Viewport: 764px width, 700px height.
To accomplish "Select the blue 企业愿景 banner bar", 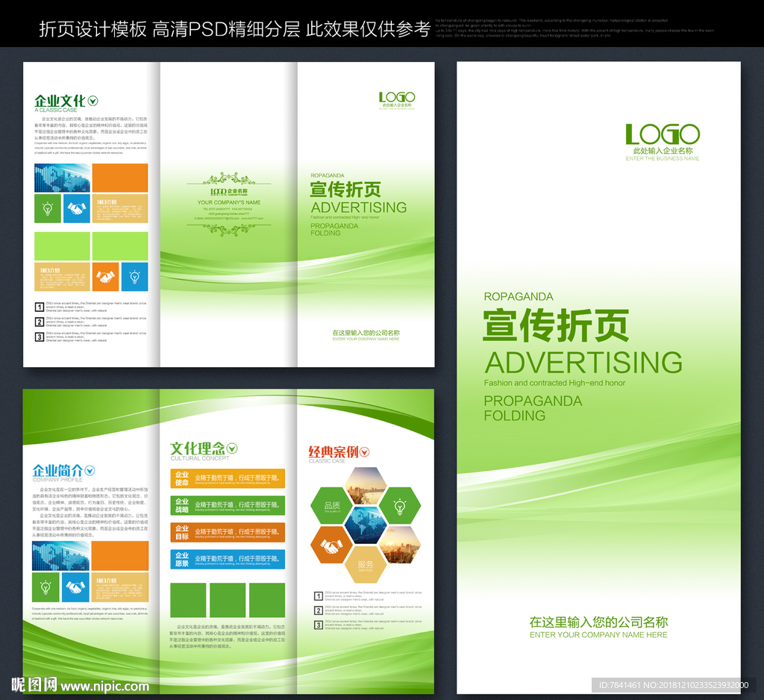I will click(x=228, y=559).
